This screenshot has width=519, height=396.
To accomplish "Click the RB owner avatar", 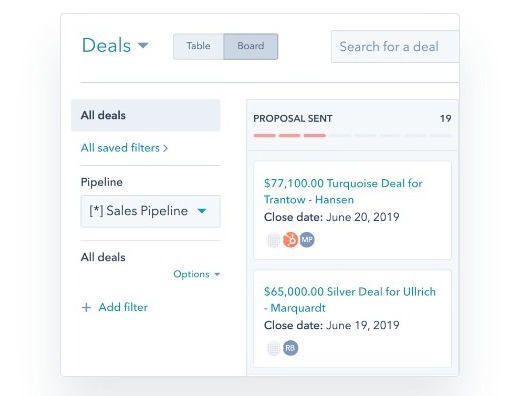I will (x=290, y=348).
